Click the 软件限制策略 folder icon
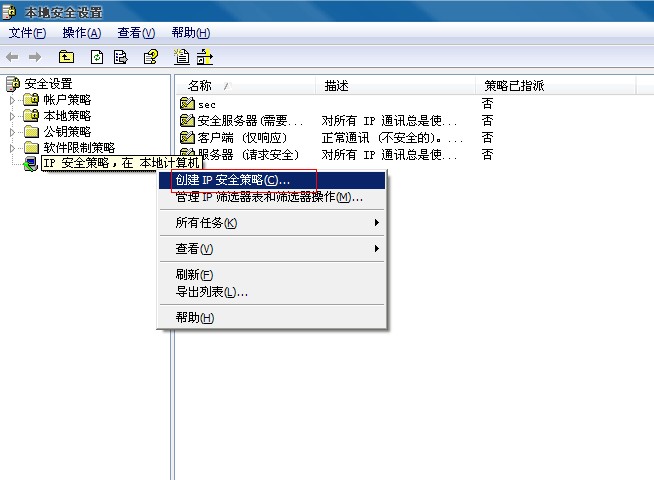This screenshot has width=654, height=480. 31,147
